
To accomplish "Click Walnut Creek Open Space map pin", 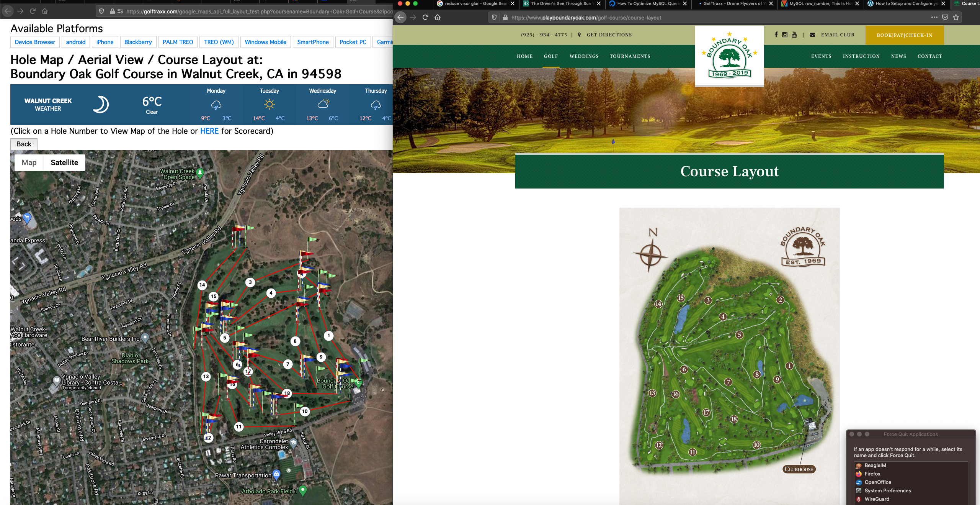I will click(x=200, y=174).
